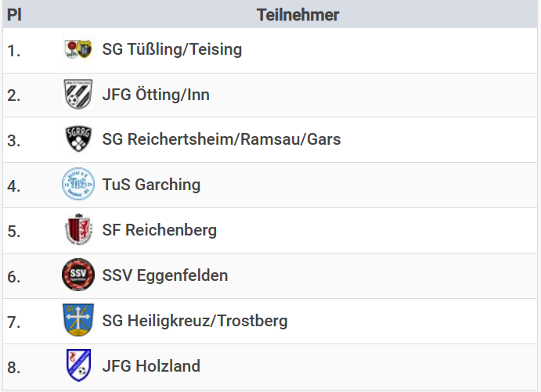Click the SSV Eggenfelden red logo
The width and height of the screenshot is (541, 392).
[x=78, y=275]
